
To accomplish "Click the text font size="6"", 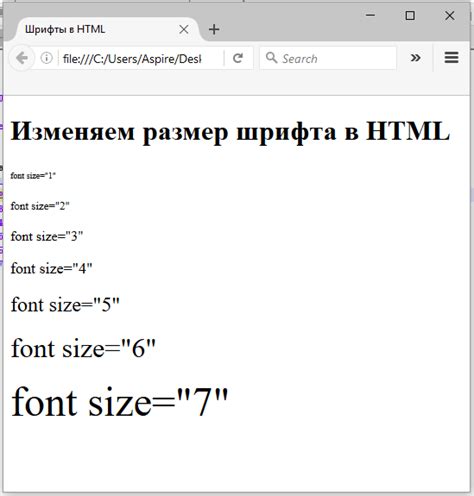I will pyautogui.click(x=83, y=348).
